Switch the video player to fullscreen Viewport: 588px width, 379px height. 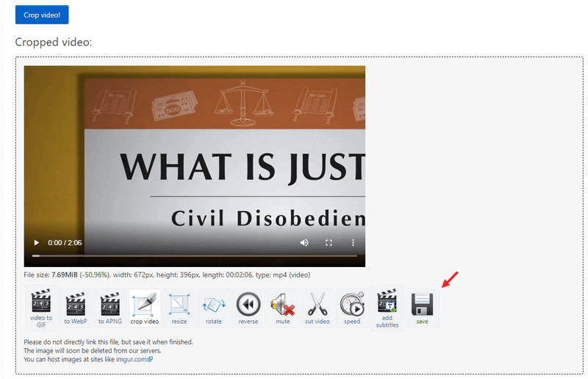pyautogui.click(x=329, y=243)
